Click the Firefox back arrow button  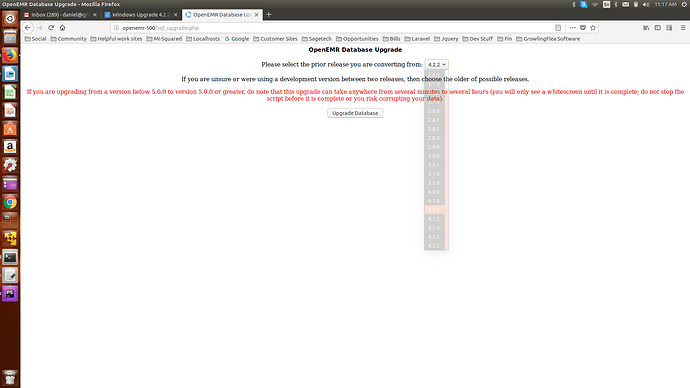tap(28, 28)
